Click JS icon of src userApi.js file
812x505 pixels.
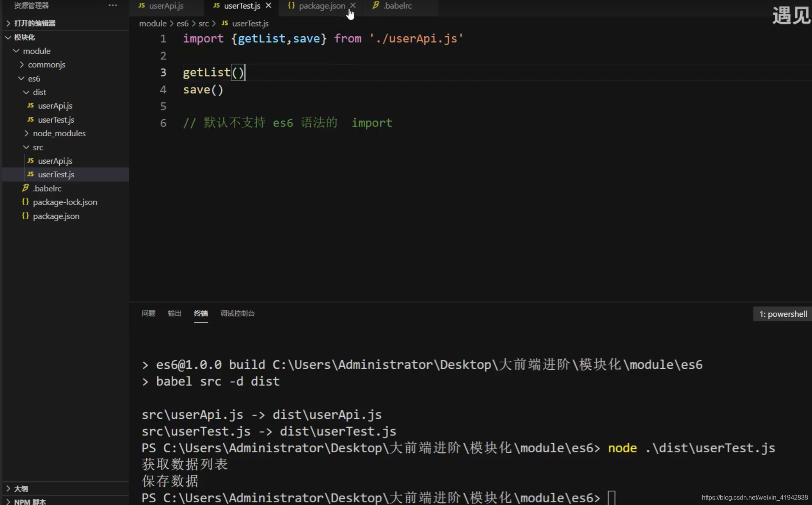click(30, 161)
